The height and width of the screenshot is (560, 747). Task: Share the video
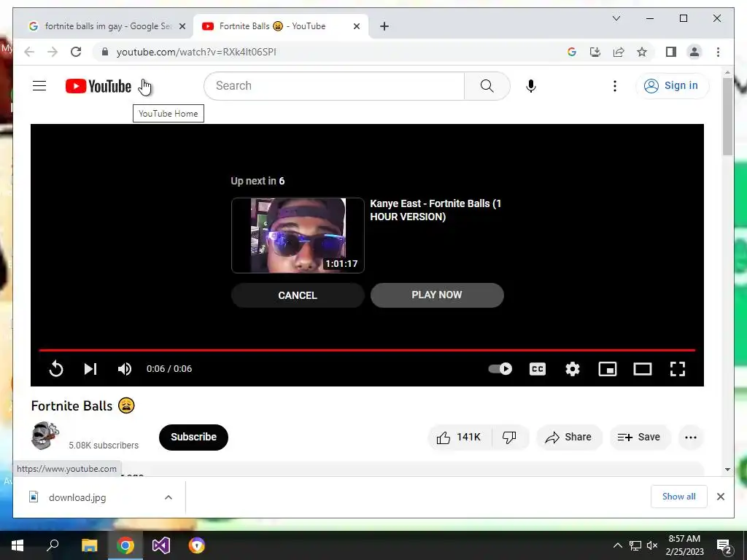(x=569, y=437)
